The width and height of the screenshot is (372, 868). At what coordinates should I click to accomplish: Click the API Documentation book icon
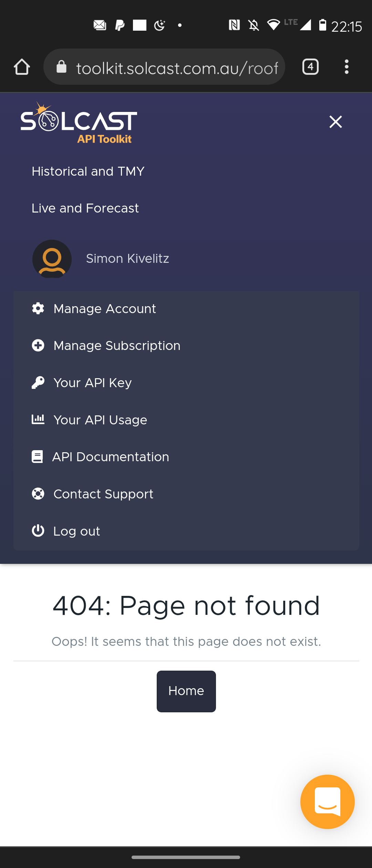click(37, 457)
